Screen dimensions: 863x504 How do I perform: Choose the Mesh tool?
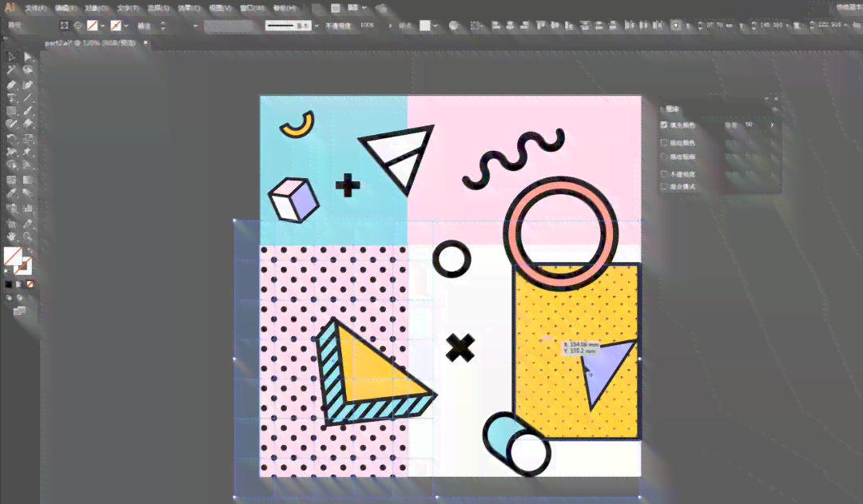(x=11, y=180)
